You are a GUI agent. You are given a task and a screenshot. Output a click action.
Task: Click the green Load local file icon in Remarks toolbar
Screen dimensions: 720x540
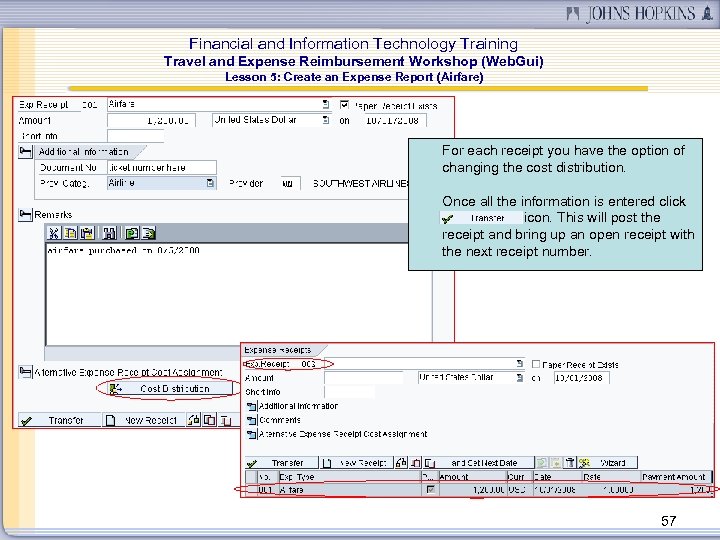tap(132, 233)
